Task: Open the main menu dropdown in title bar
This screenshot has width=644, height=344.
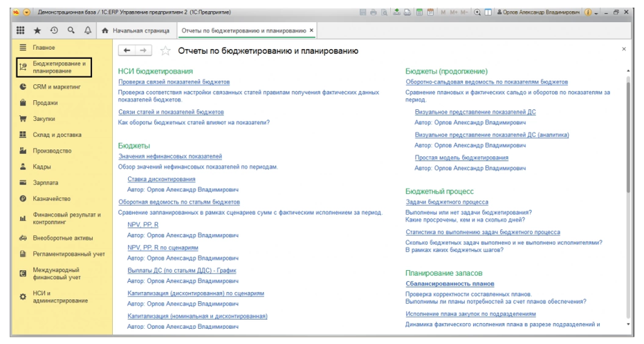Action: tap(27, 12)
